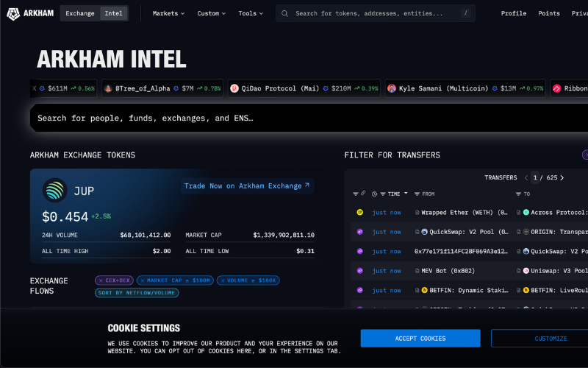Screen dimensions: 588x368
Task: Click the filter icon next to TIME
Action: [383, 194]
